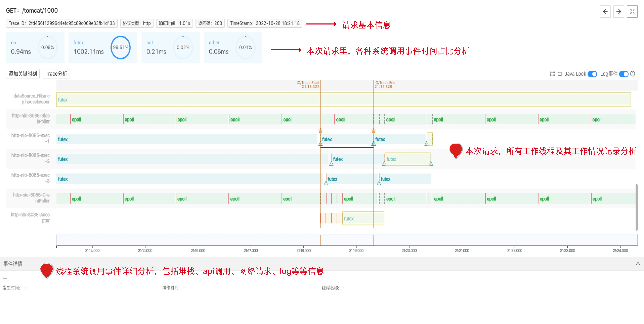Collapse the 事件详情 panel chevron
This screenshot has height=324, width=644.
click(638, 264)
